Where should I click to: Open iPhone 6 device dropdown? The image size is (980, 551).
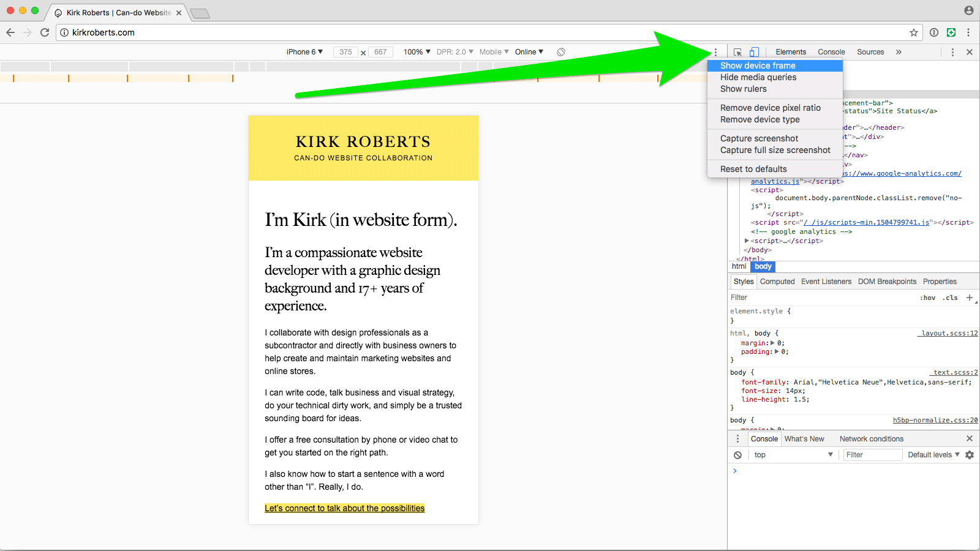304,52
